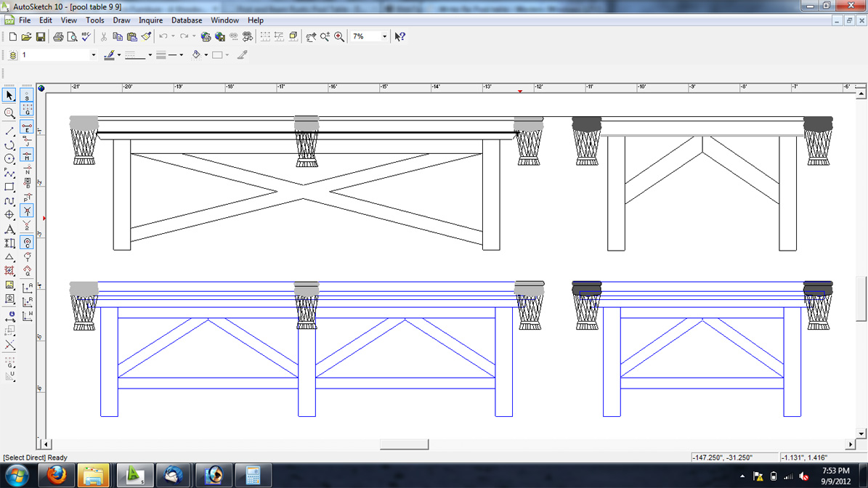Toggle the Endpoint snap (E) button
This screenshot has height=488, width=868.
[x=27, y=128]
